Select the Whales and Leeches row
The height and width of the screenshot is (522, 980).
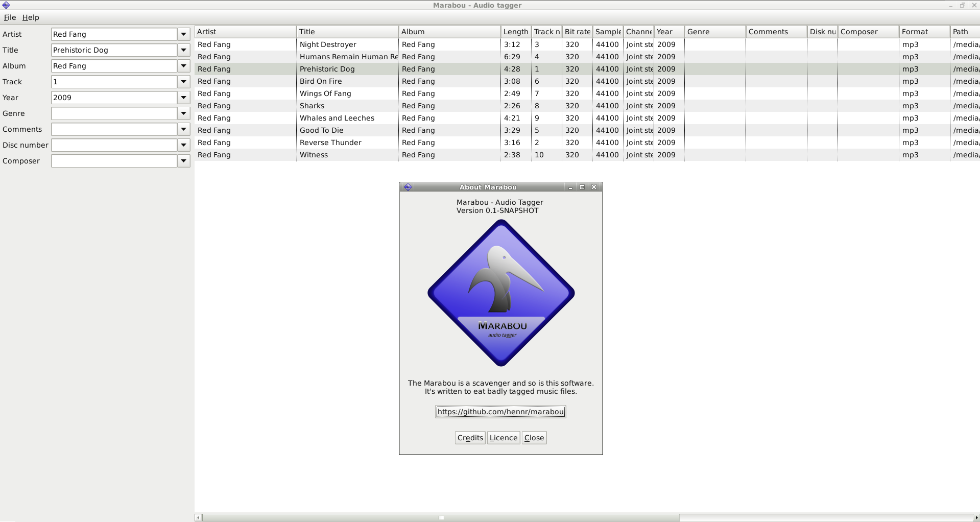(587, 118)
